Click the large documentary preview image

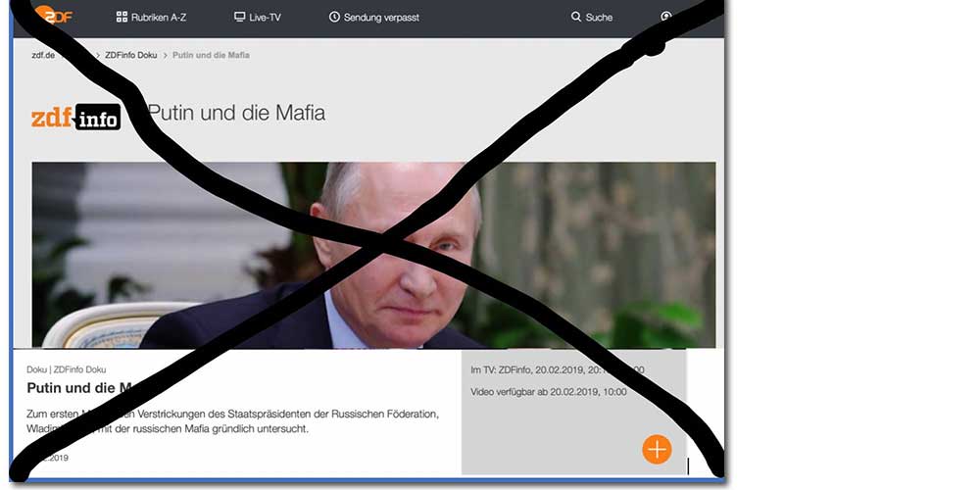(373, 255)
